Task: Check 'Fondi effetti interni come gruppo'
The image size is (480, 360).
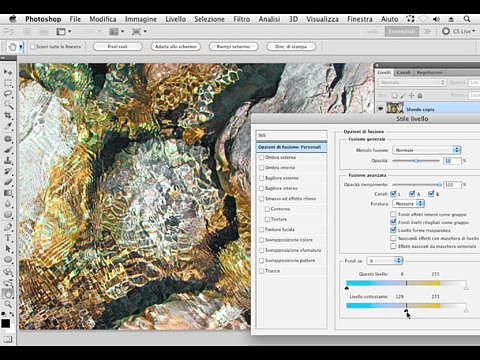Action: tap(393, 214)
